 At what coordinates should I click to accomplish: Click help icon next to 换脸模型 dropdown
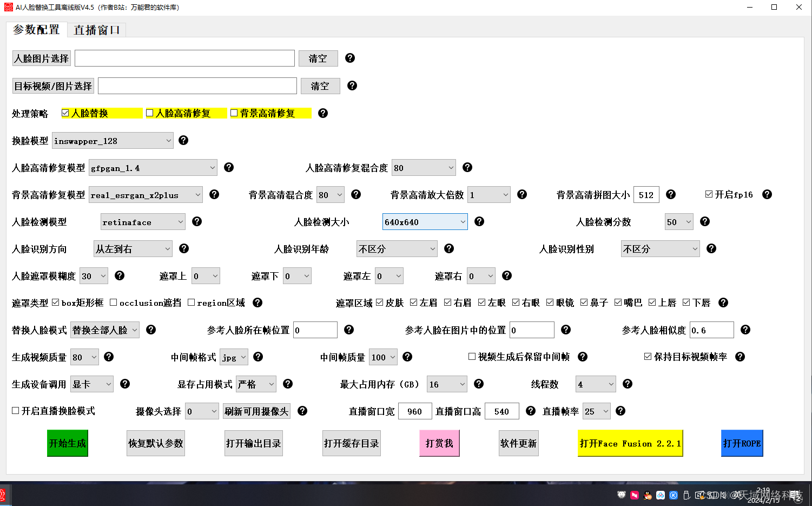(x=183, y=140)
